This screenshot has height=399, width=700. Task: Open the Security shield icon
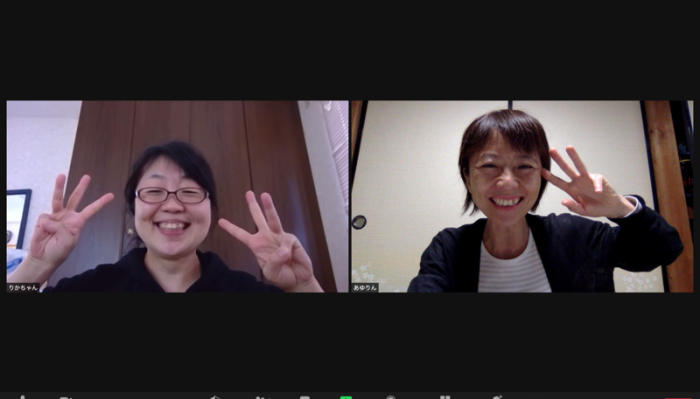tap(215, 397)
